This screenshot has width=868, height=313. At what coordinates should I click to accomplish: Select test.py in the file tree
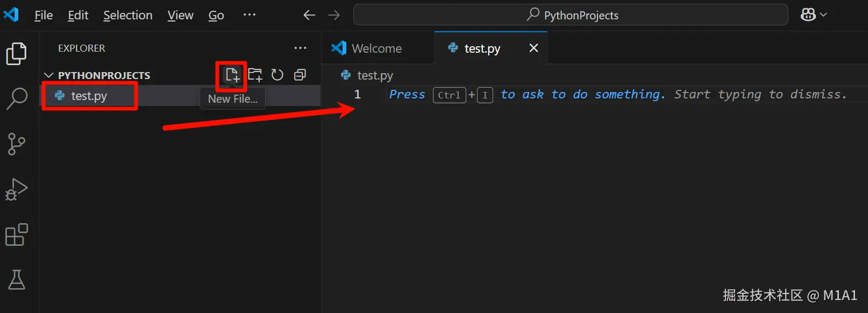coord(89,96)
